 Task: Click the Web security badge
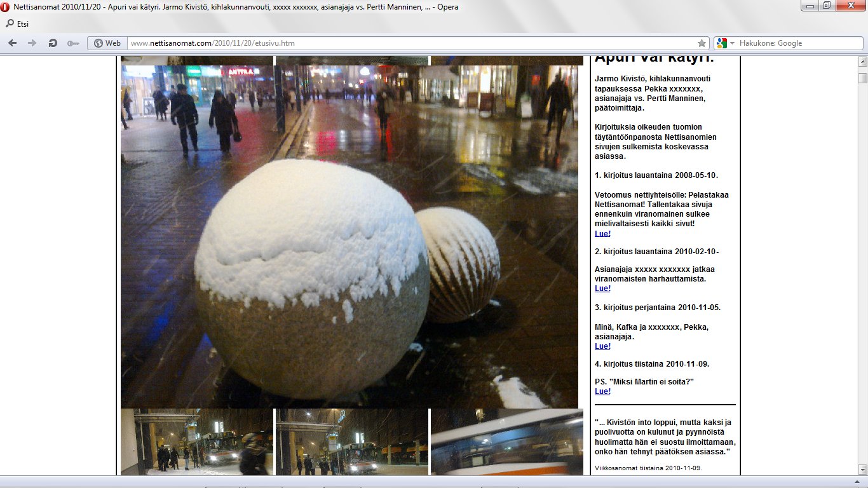[x=107, y=43]
